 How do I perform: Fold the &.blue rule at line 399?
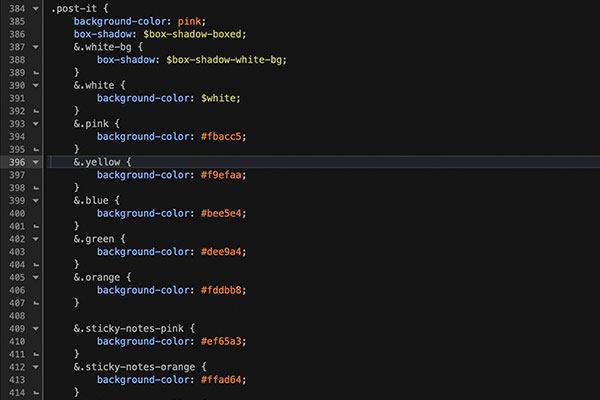coord(37,200)
